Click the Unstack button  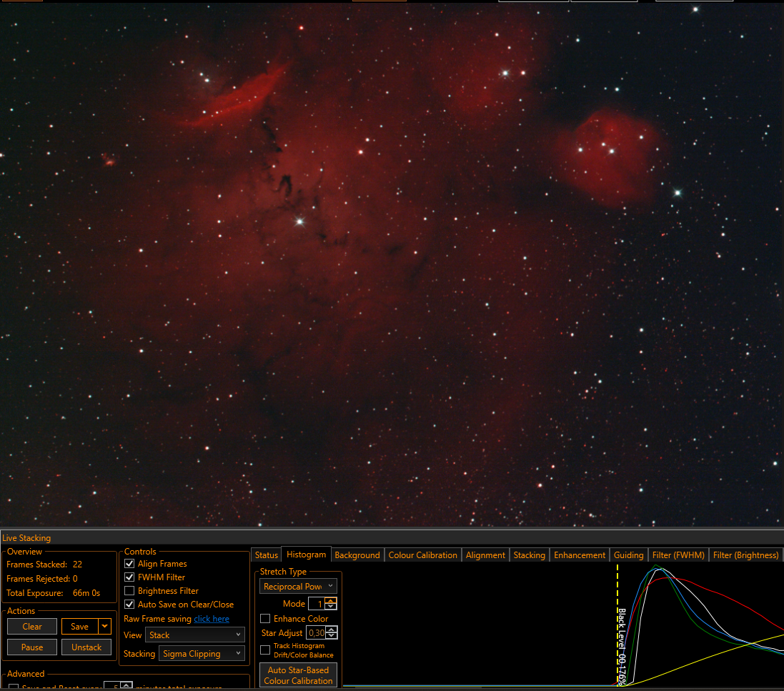(x=86, y=647)
